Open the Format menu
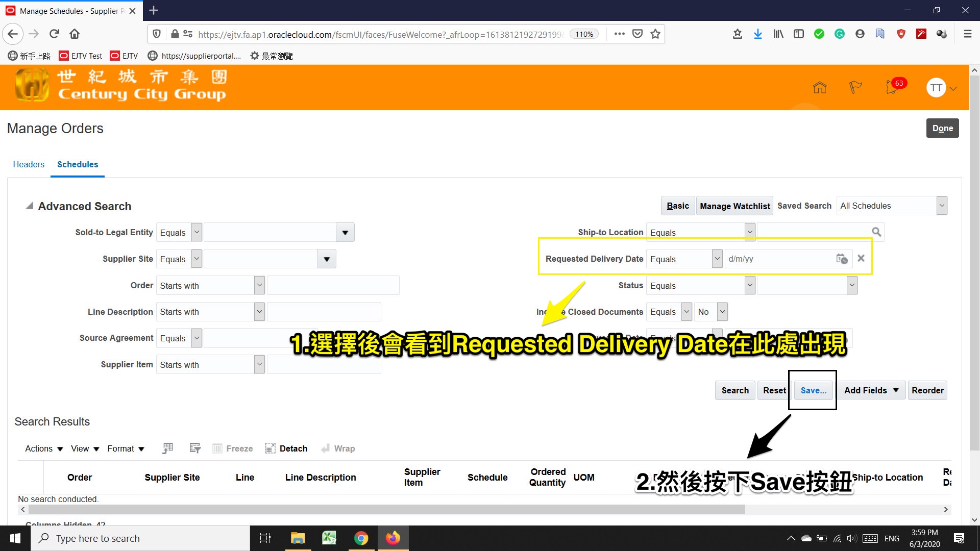This screenshot has height=551, width=980. point(126,448)
